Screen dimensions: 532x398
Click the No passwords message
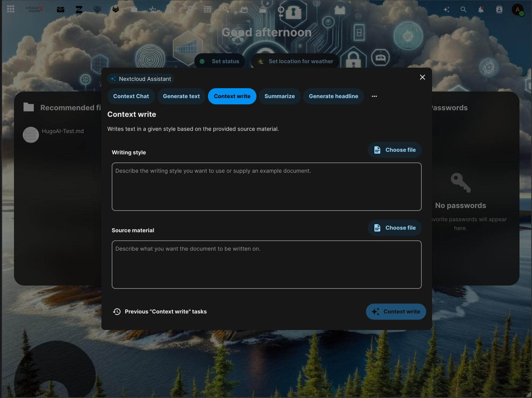(460, 205)
